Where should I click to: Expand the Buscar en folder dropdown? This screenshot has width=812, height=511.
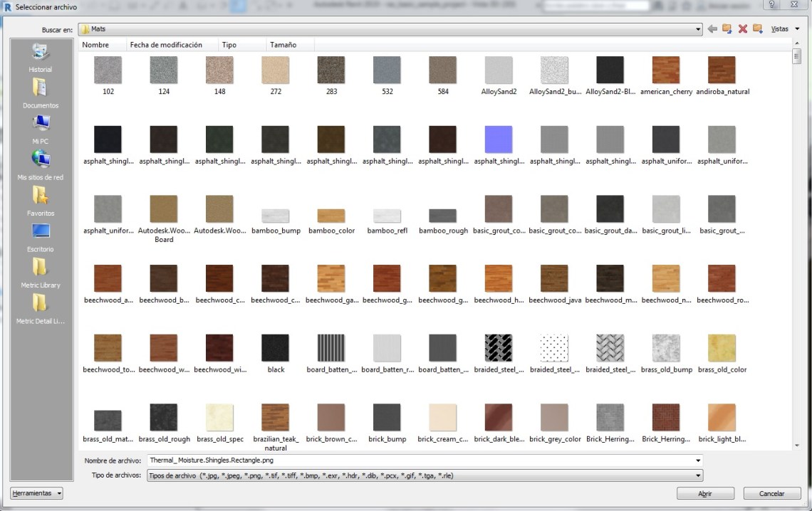pyautogui.click(x=698, y=29)
